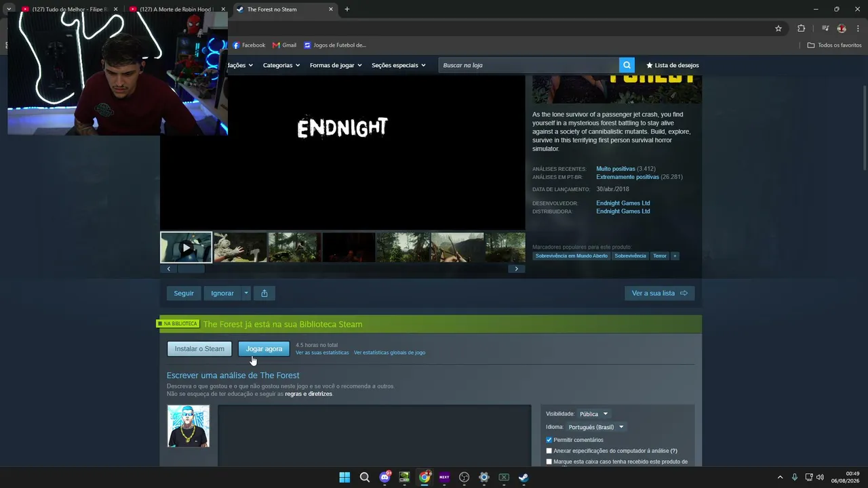The width and height of the screenshot is (868, 488).
Task: Open the Idioma Português (Brasil) dropdown
Action: coord(596,427)
